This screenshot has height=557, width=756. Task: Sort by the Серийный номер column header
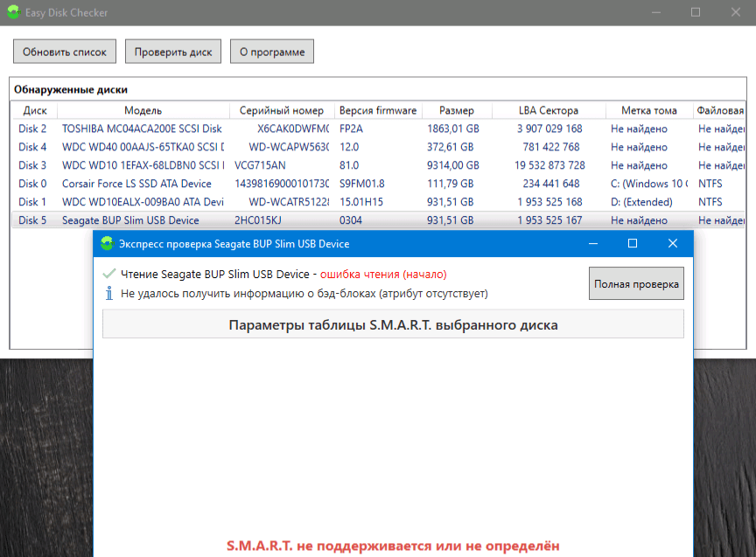tap(281, 110)
